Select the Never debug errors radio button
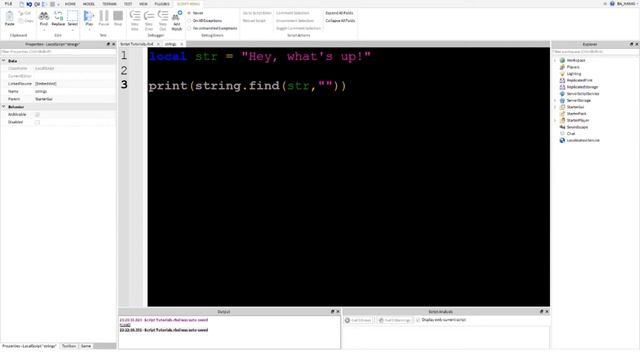Screen dimensions: 640x360 click(x=189, y=13)
